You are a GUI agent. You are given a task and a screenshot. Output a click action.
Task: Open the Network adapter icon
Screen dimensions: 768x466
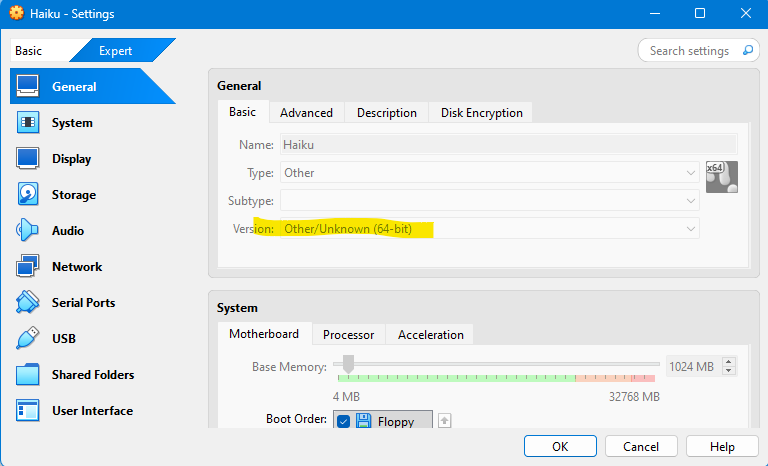point(28,267)
